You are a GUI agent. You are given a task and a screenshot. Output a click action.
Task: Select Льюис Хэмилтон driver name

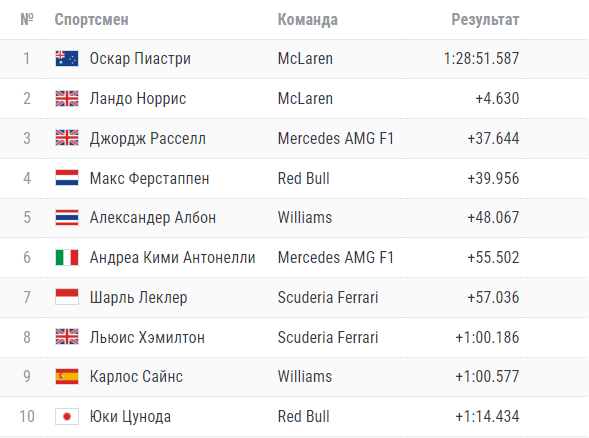[147, 337]
